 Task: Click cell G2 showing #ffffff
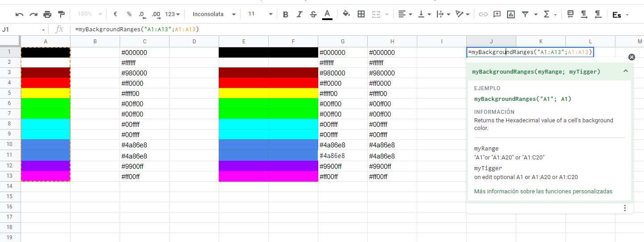pos(343,63)
